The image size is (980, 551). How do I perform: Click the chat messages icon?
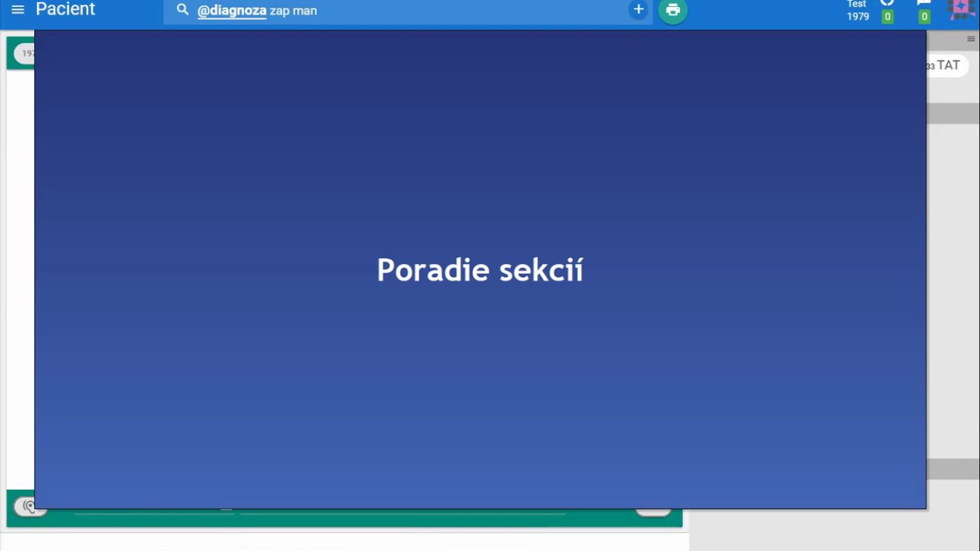(924, 3)
